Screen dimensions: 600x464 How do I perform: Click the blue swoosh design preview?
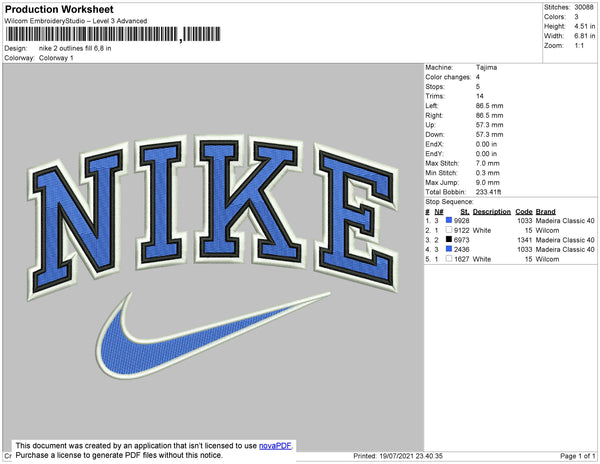pos(213,335)
